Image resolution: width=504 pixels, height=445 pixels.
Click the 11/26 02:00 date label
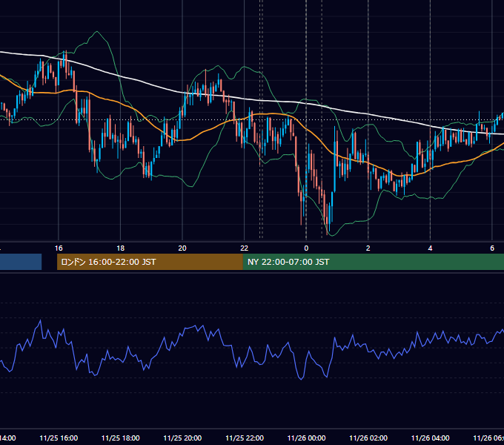[368, 438]
